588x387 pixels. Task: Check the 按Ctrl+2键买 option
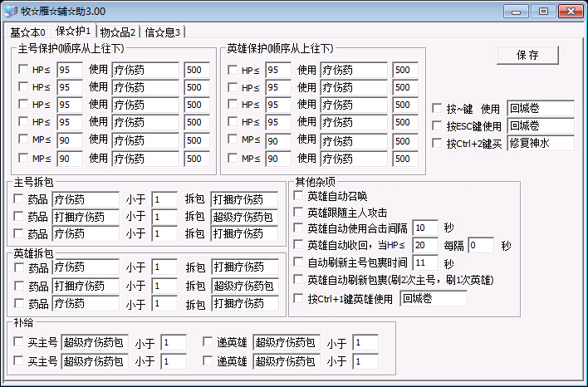437,143
